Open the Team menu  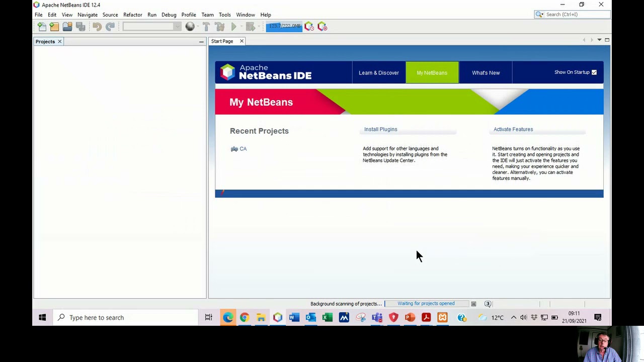tap(207, 15)
